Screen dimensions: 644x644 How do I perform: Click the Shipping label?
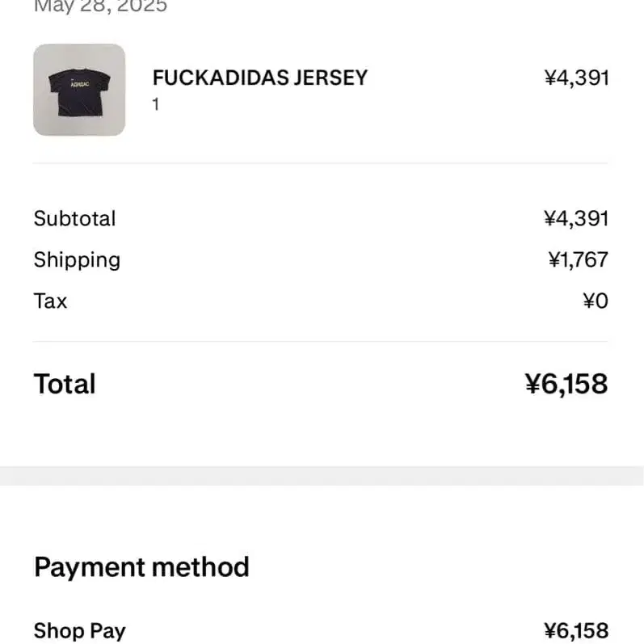click(x=77, y=259)
